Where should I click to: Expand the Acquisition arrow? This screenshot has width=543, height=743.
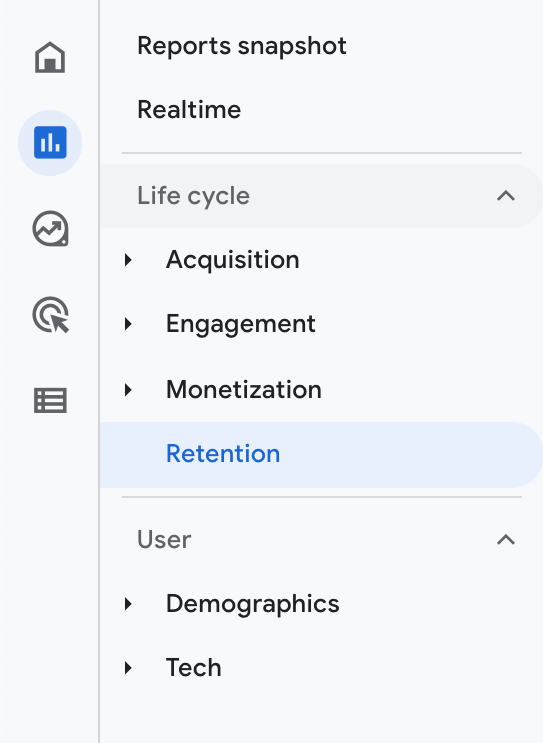(x=128, y=260)
